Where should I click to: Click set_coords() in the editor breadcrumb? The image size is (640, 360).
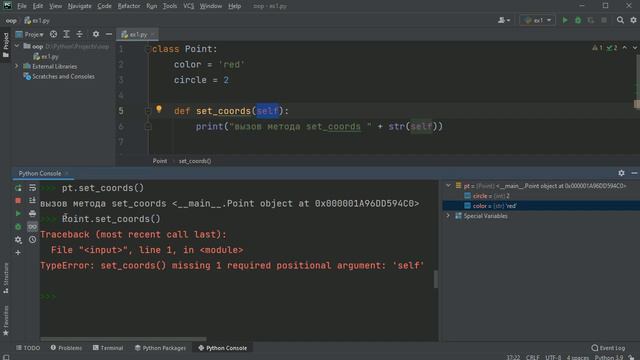pos(195,161)
